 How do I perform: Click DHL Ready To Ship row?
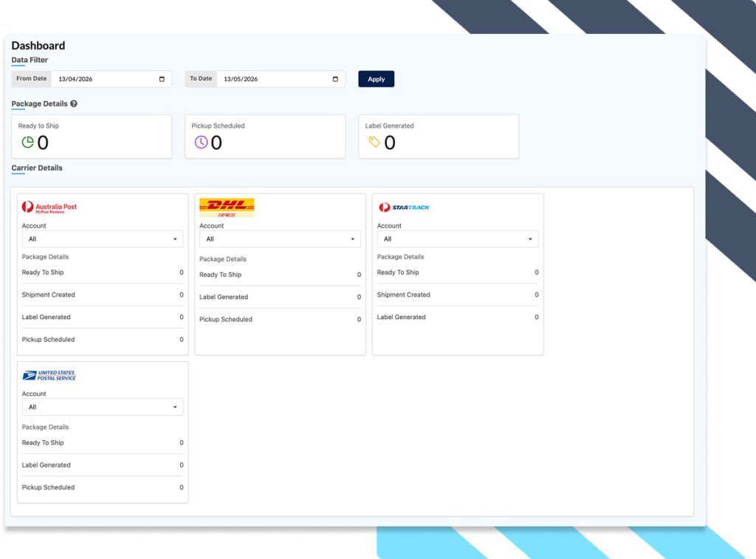280,275
